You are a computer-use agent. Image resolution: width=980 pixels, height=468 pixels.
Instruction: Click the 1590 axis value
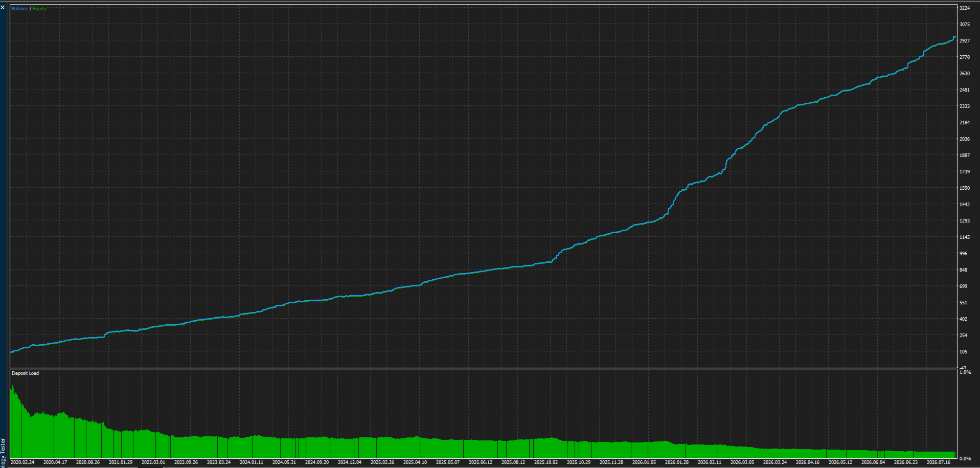[x=965, y=188]
